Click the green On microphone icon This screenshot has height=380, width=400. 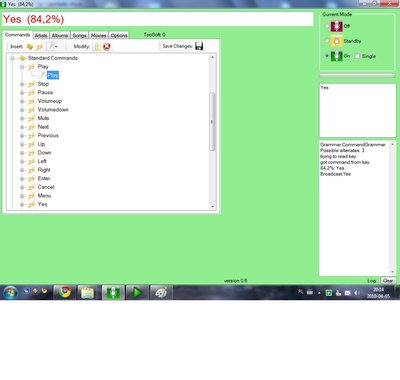tap(336, 56)
